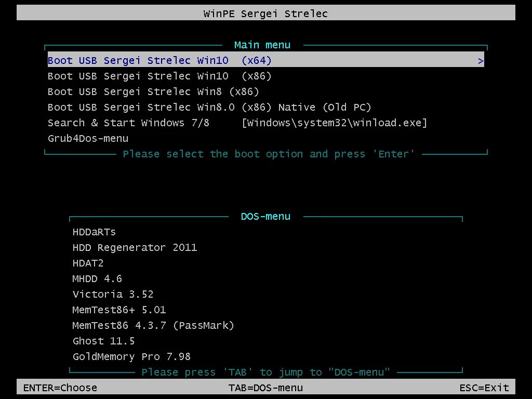Select Boot USB Sergei Strelec Win10 (x64)
Image resolution: width=532 pixels, height=399 pixels.
[265, 60]
